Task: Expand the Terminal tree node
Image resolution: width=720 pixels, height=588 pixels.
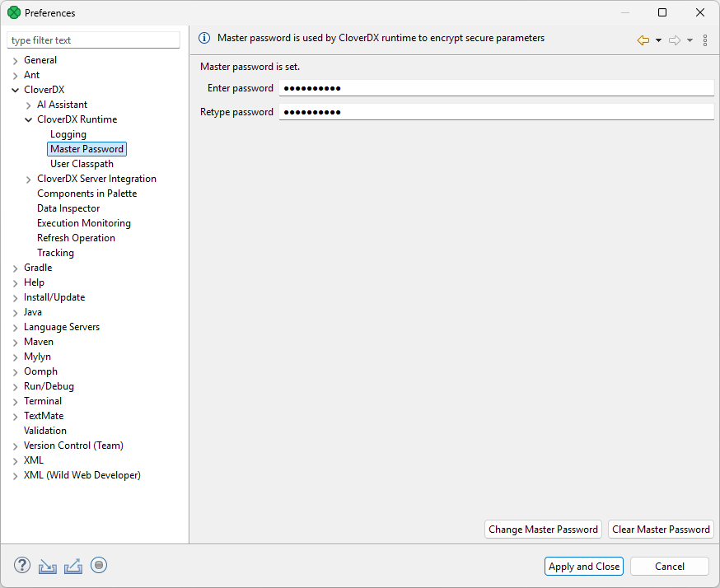Action: click(15, 402)
